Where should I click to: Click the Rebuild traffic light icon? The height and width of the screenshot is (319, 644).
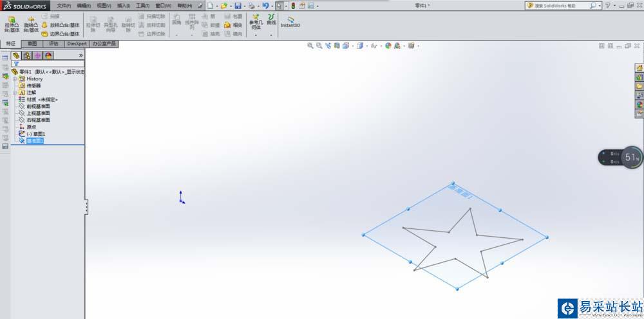293,6
